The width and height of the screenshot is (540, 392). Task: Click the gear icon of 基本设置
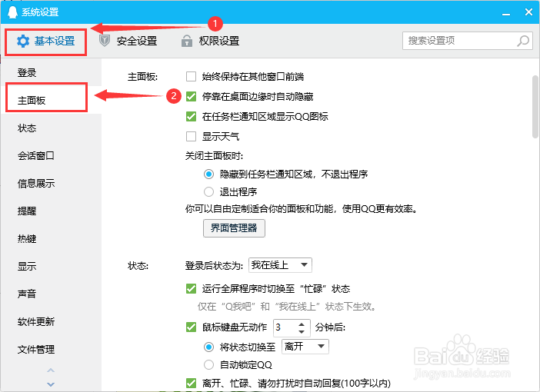tap(23, 42)
